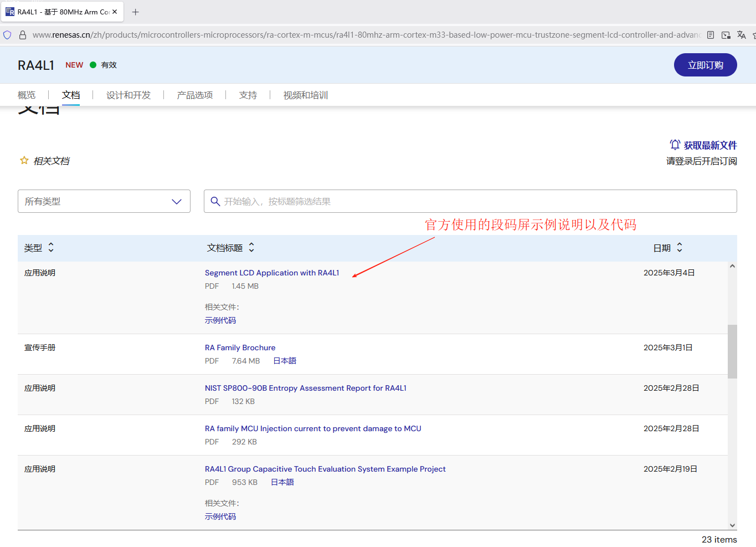Open RA4L1 Group Capacitive Touch Evaluation document

coord(325,469)
